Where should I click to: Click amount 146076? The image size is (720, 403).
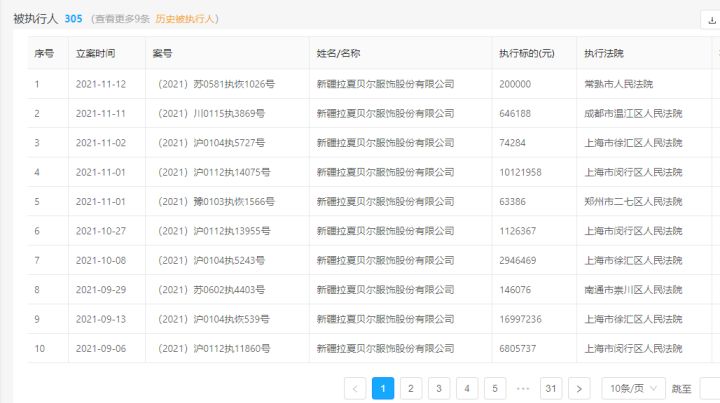tap(515, 290)
